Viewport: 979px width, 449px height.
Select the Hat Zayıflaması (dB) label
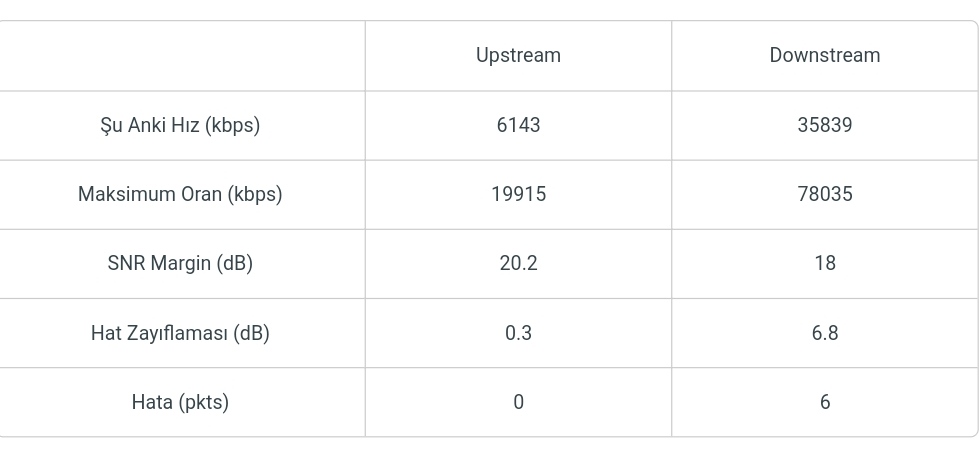pos(180,333)
